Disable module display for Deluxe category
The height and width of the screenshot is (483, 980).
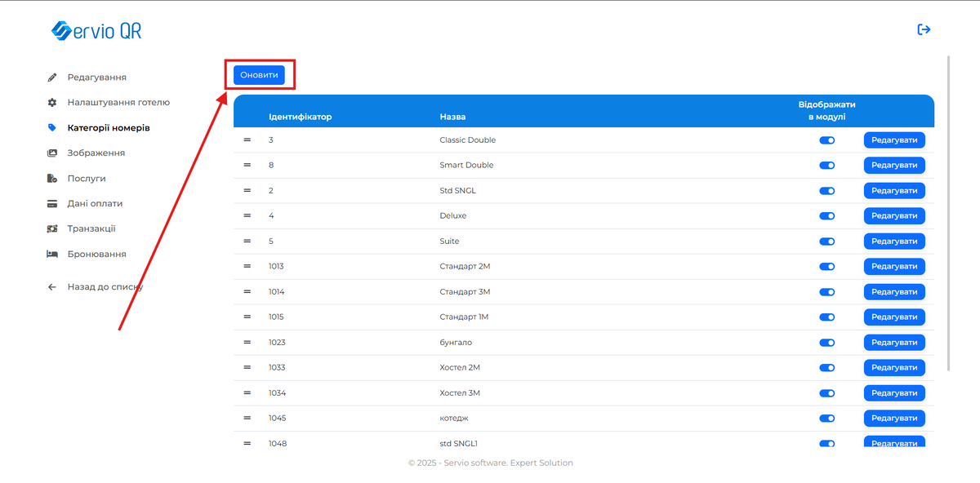click(826, 216)
